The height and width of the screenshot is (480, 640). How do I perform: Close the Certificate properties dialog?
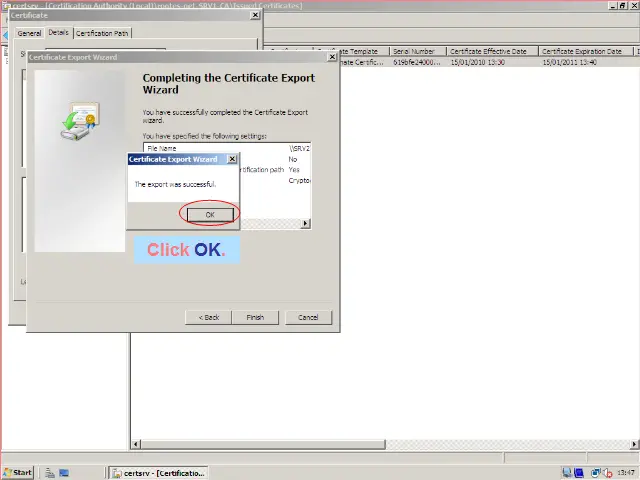coord(254,15)
